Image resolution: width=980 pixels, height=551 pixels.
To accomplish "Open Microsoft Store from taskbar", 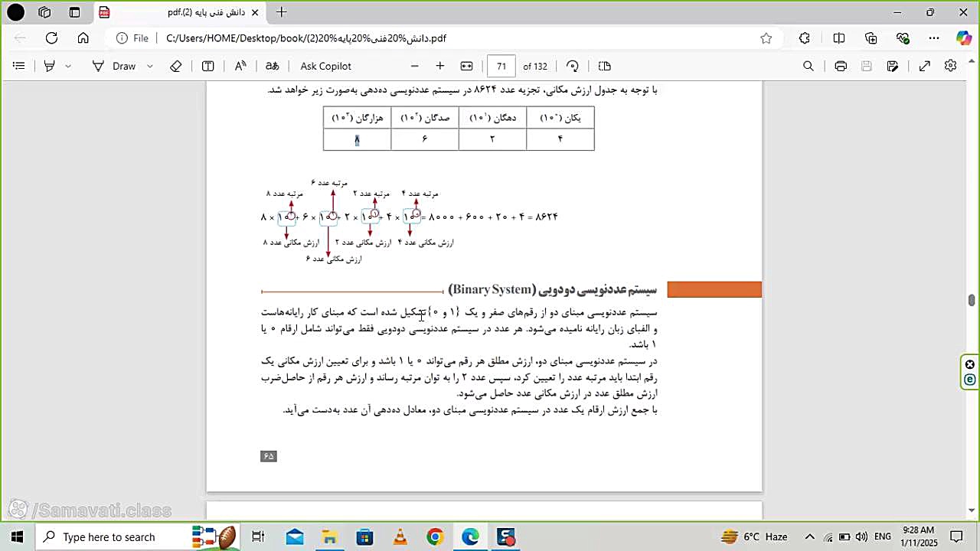I will click(x=364, y=537).
